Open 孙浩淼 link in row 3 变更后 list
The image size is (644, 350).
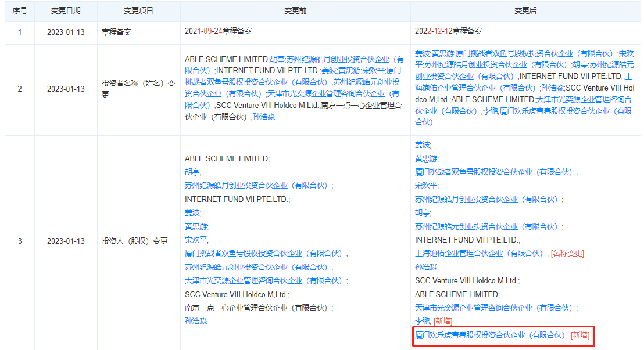click(426, 267)
